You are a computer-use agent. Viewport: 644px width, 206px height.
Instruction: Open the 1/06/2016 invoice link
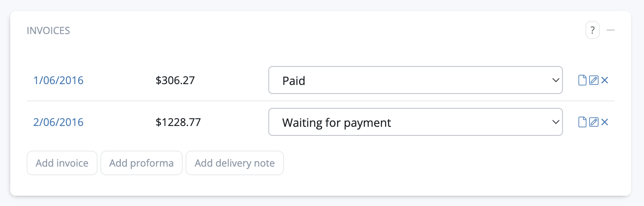tap(58, 80)
